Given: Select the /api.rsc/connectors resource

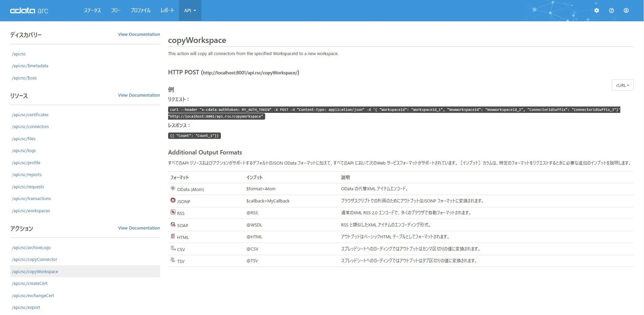Looking at the screenshot, I should [30, 127].
